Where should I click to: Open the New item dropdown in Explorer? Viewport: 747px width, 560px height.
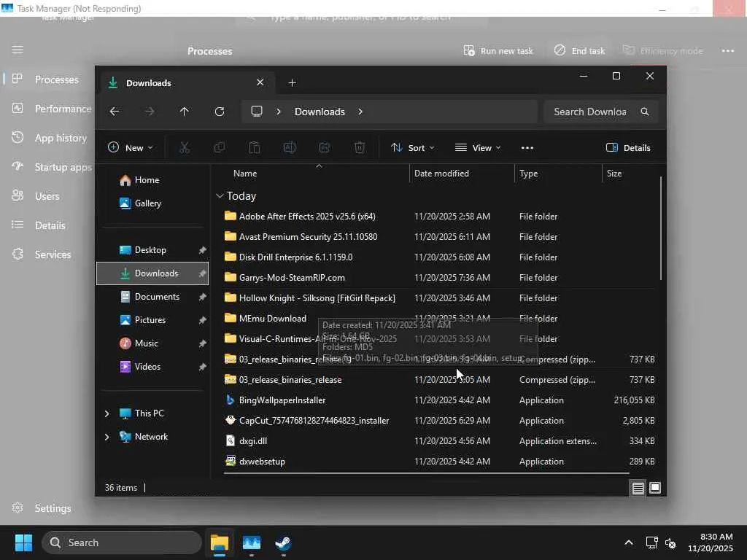[x=131, y=147]
